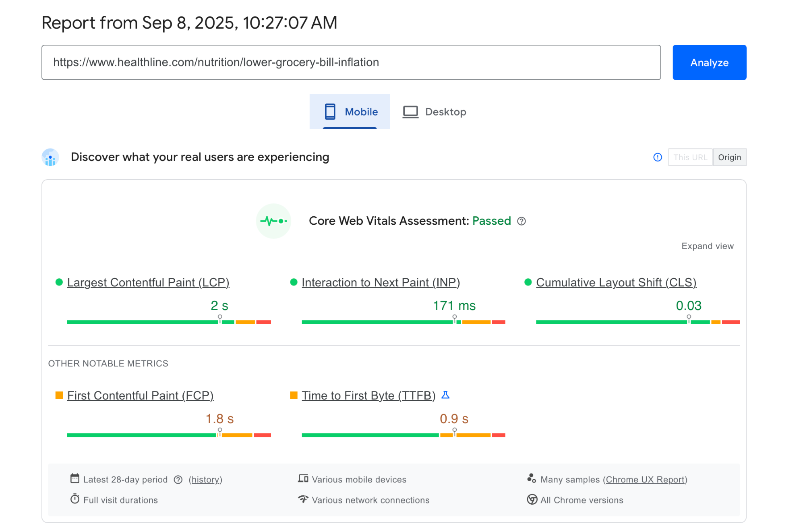Switch to the Mobile tab

(350, 112)
